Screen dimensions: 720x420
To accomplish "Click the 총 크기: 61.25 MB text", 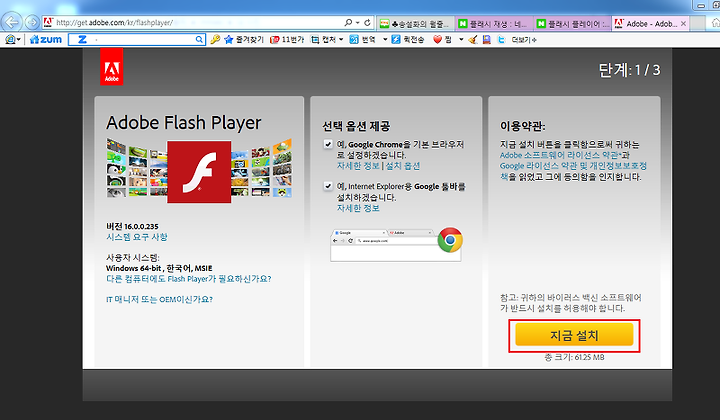I will (574, 357).
